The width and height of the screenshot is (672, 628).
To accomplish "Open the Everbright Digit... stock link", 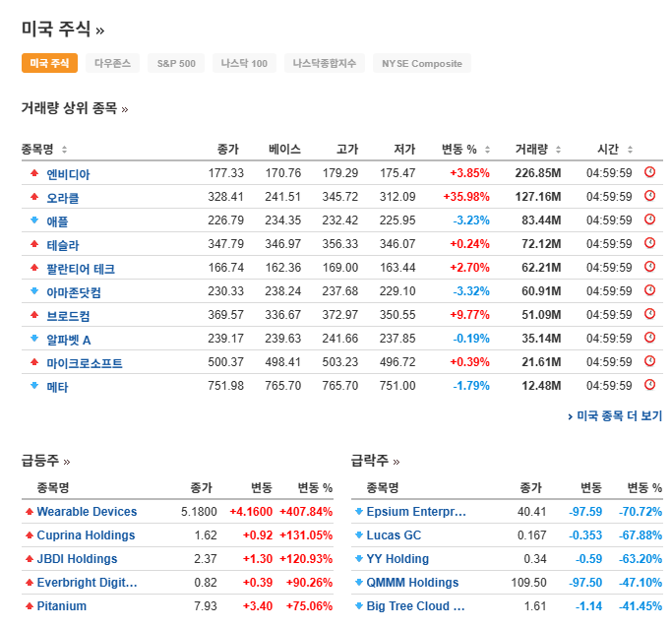I will pyautogui.click(x=87, y=582).
